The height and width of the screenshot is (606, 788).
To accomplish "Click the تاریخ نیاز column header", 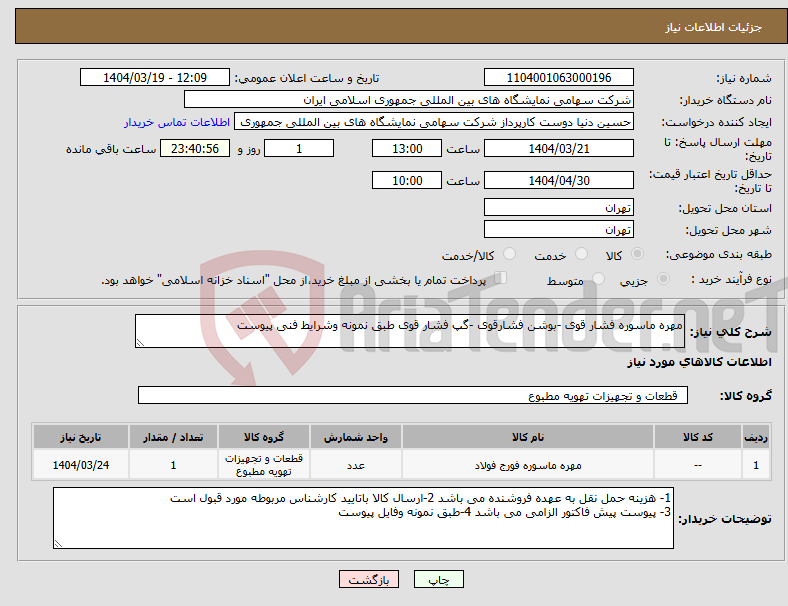I will [x=81, y=437].
